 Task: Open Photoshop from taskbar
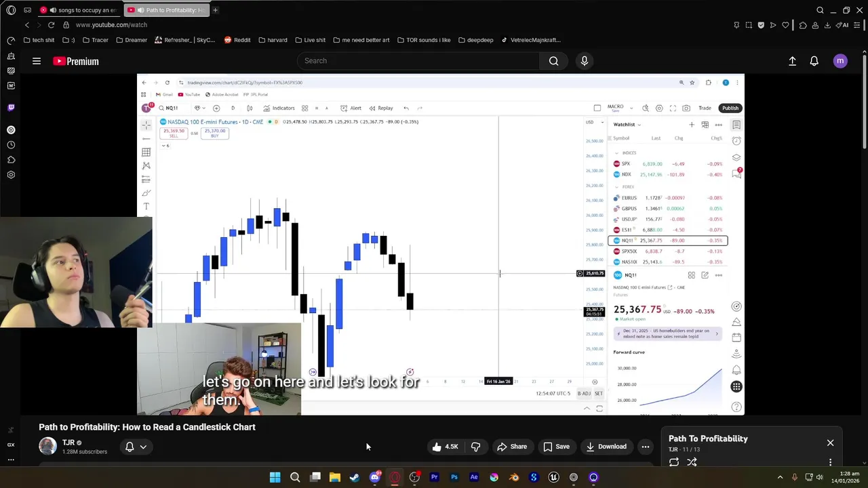coord(454,477)
